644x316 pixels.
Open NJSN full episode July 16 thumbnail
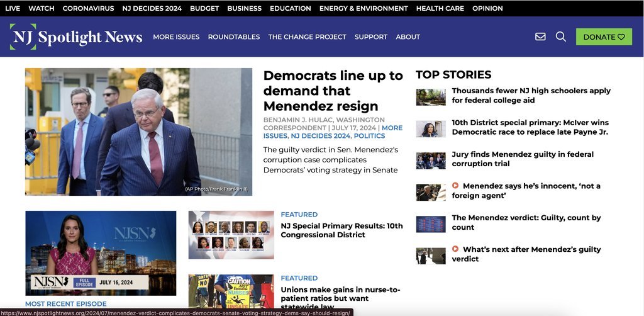click(101, 253)
